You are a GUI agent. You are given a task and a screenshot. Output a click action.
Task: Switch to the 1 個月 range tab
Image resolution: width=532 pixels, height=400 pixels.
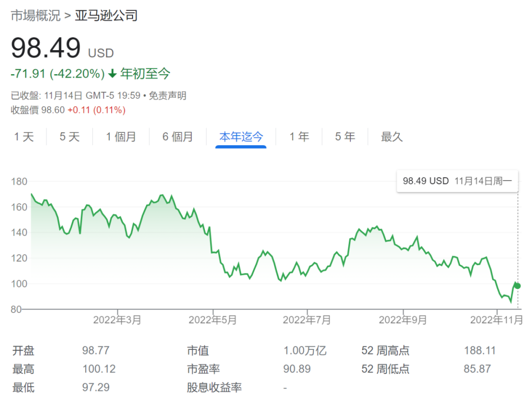[121, 137]
